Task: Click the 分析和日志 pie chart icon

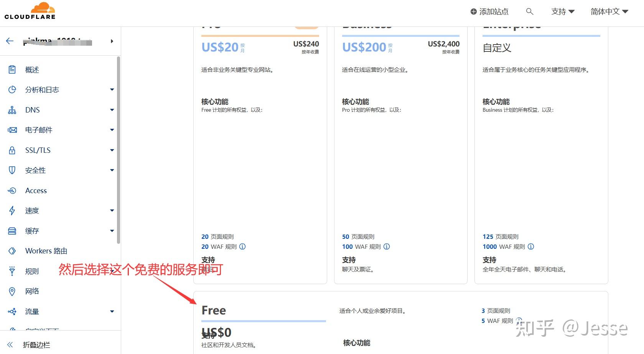Action: coord(12,89)
